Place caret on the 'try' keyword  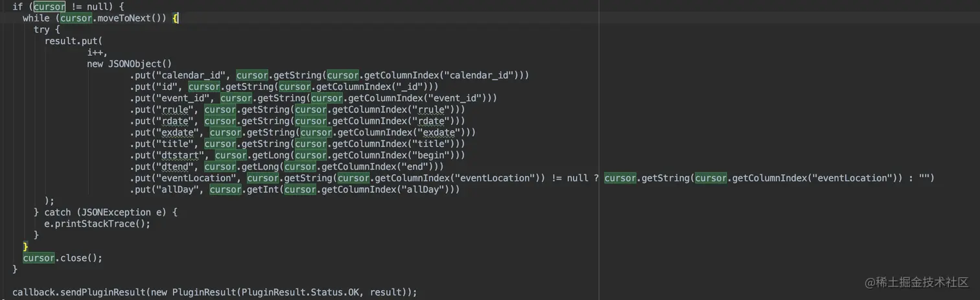click(41, 30)
